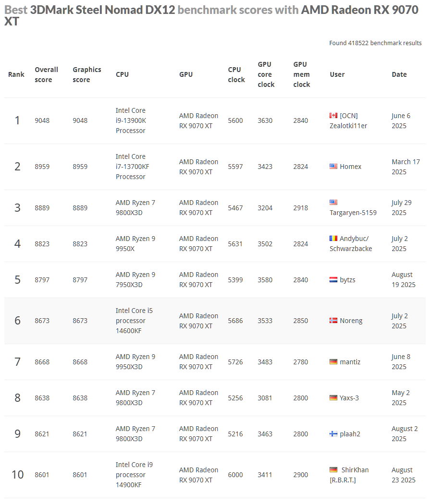Click the Date column header
This screenshot has width=431, height=504.
pyautogui.click(x=399, y=74)
